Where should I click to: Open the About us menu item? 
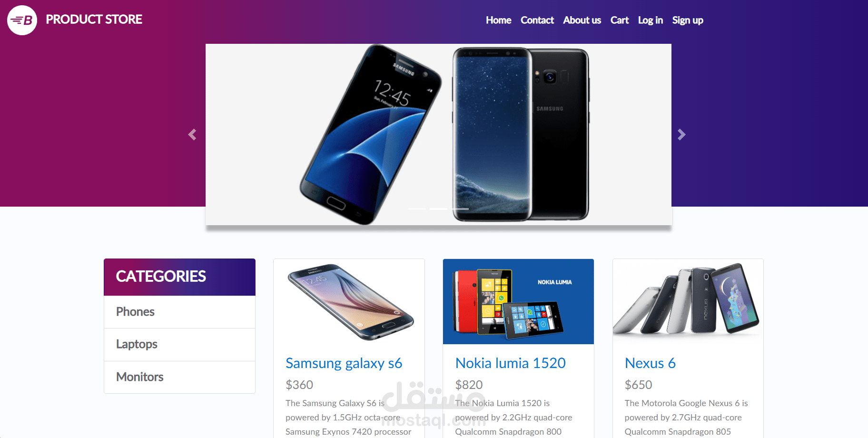point(582,20)
